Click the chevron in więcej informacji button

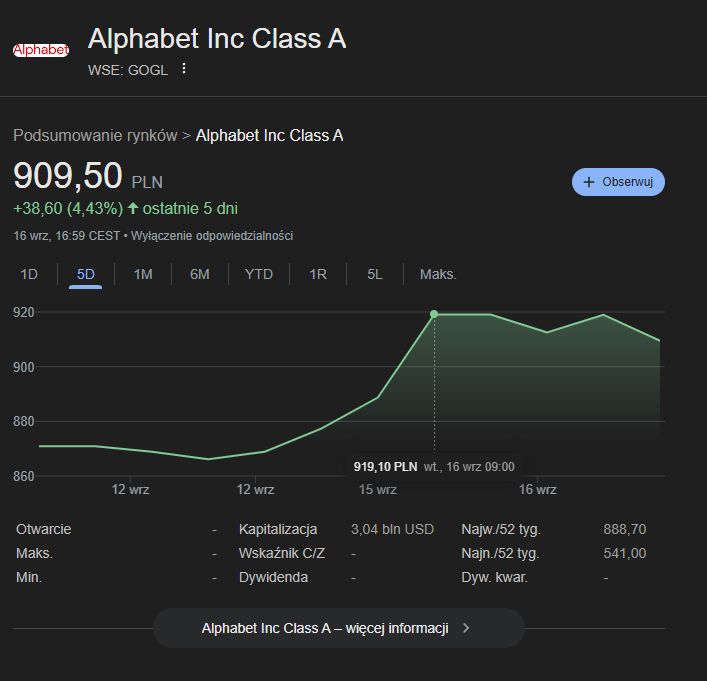[x=466, y=628]
